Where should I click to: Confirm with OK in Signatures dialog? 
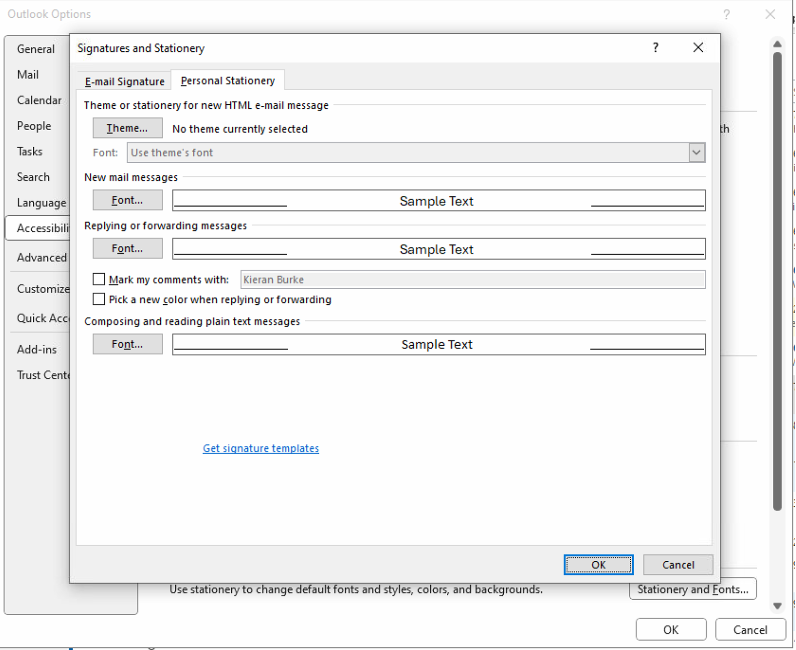598,564
